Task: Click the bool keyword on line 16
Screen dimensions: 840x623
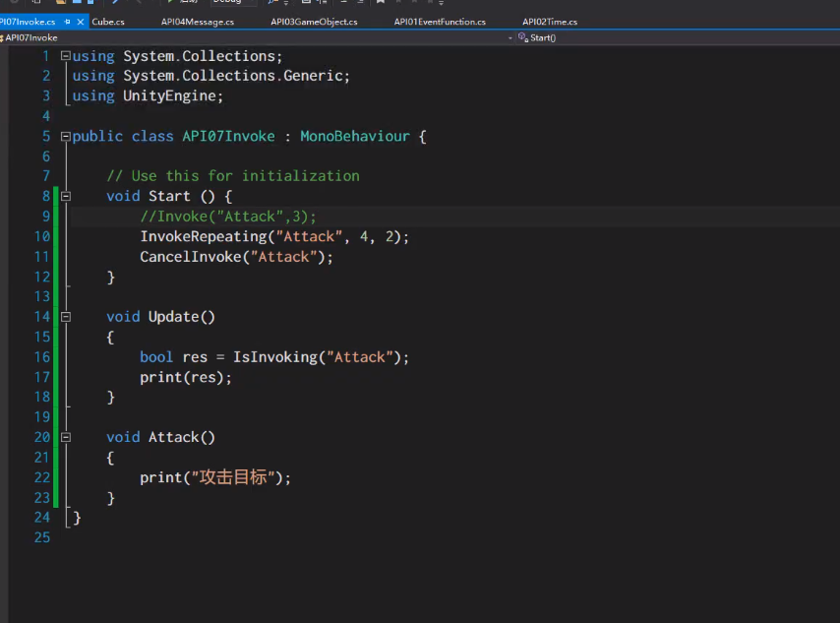Action: click(156, 357)
